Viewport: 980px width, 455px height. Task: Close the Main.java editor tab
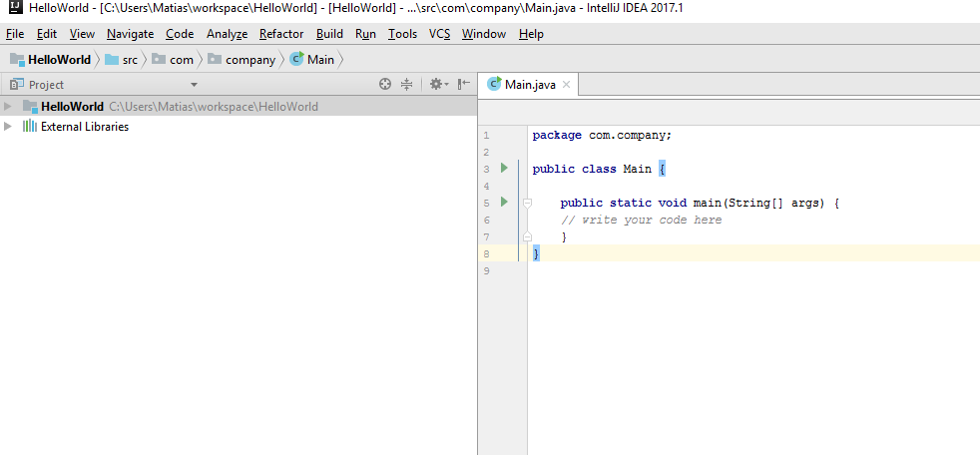[566, 85]
